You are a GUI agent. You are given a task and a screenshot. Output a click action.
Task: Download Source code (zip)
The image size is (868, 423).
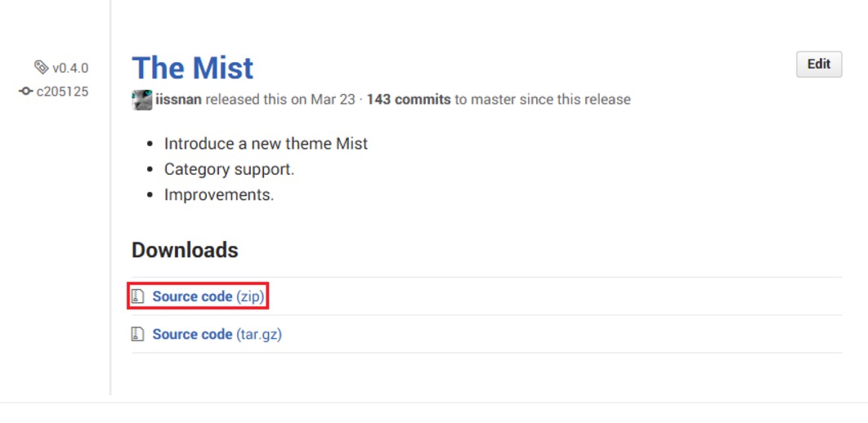tap(208, 296)
